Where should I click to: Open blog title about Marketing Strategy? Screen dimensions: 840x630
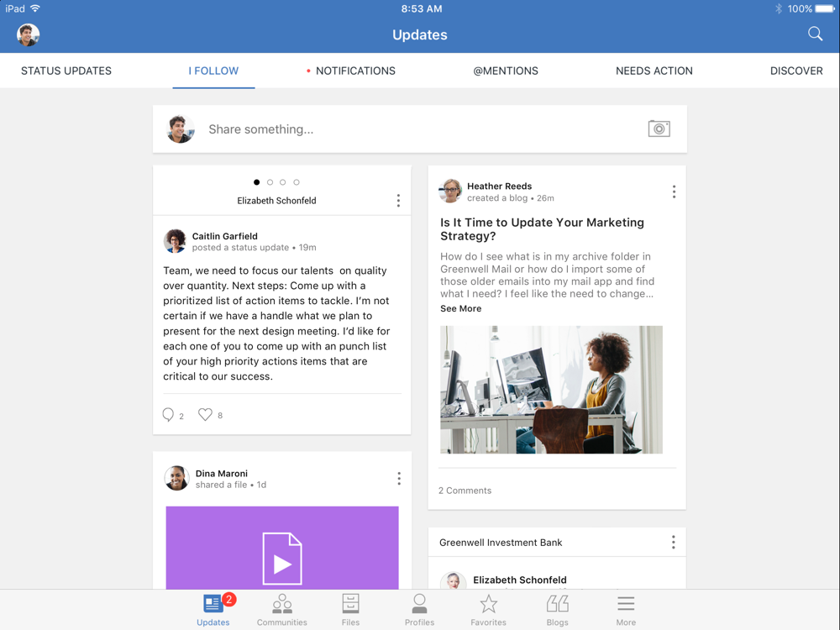(x=542, y=229)
